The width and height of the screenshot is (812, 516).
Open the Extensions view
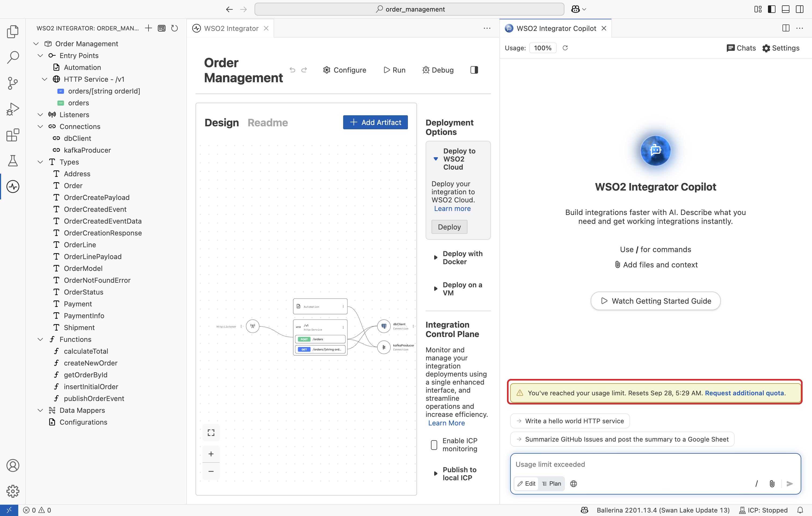[12, 135]
